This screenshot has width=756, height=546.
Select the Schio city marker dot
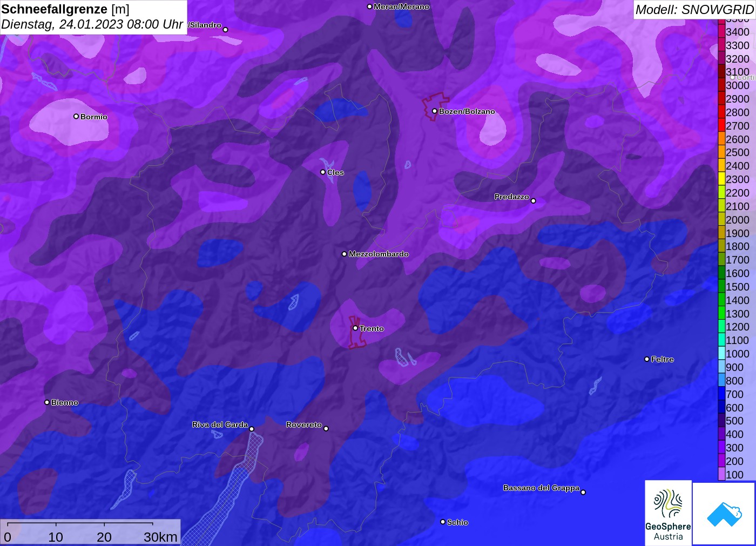coord(443,522)
